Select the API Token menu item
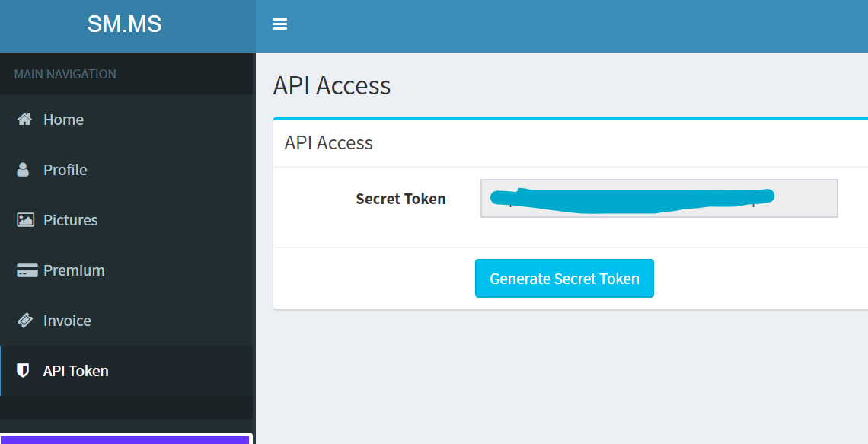This screenshot has height=444, width=868. 75,371
